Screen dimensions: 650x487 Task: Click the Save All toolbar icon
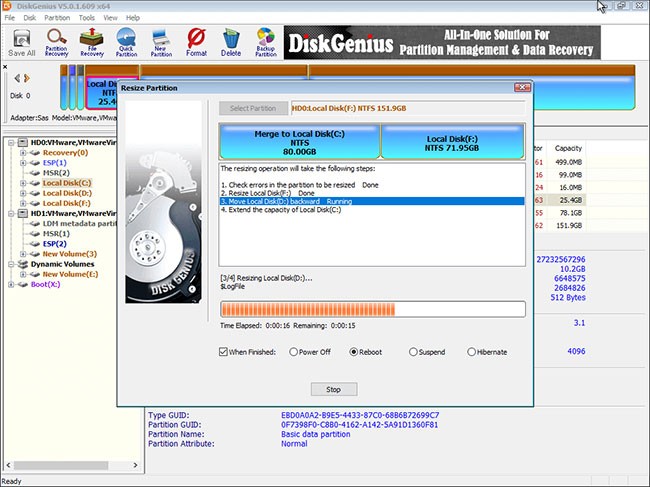point(21,42)
